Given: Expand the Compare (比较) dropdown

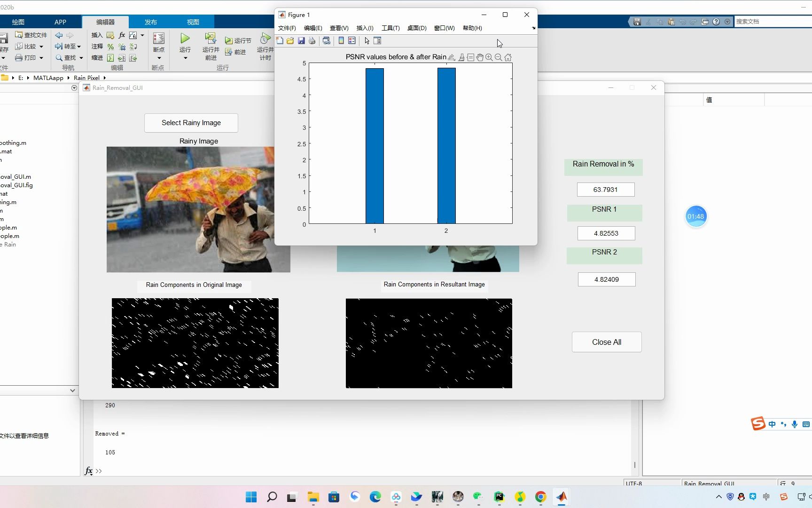Looking at the screenshot, I should 40,46.
